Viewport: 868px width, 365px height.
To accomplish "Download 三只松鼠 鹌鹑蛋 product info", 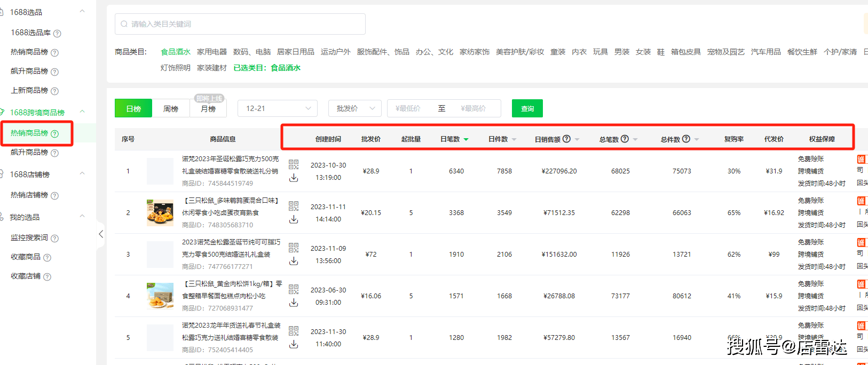I will pyautogui.click(x=294, y=220).
